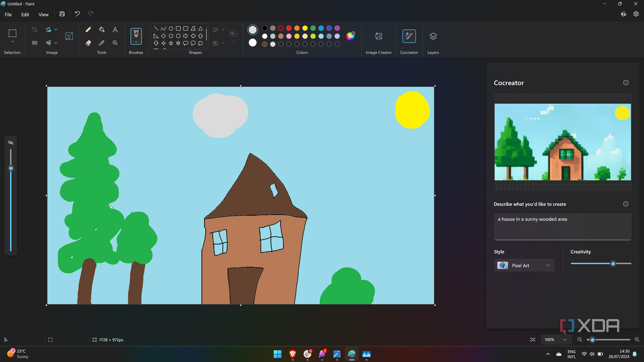
Task: Open Image Creator
Action: 378,36
